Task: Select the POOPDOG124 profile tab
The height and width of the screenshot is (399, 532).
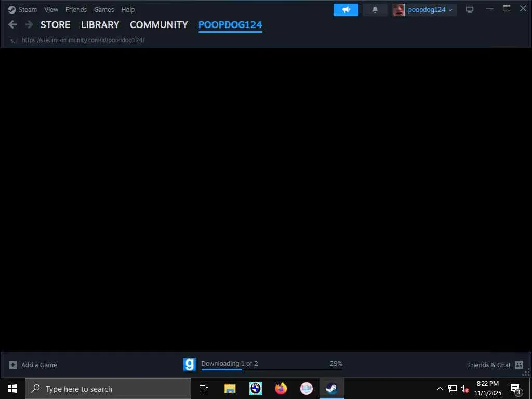Action: tap(230, 25)
